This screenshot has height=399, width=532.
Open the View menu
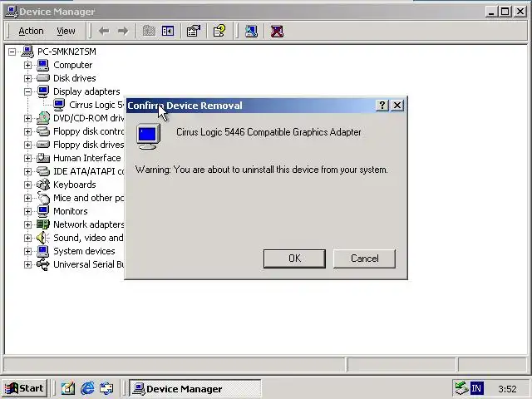(x=66, y=32)
